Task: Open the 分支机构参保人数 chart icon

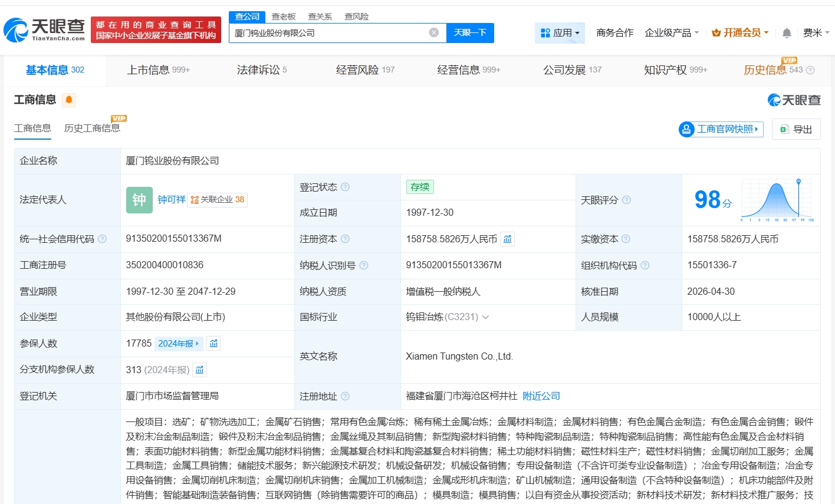Action: 200,370
